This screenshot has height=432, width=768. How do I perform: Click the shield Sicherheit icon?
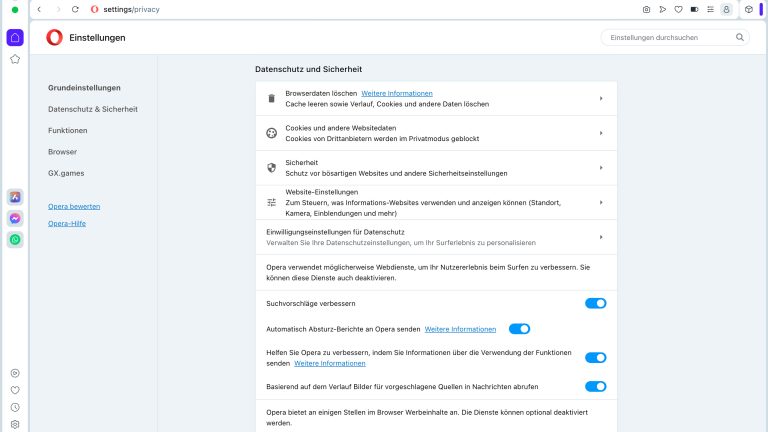point(271,168)
